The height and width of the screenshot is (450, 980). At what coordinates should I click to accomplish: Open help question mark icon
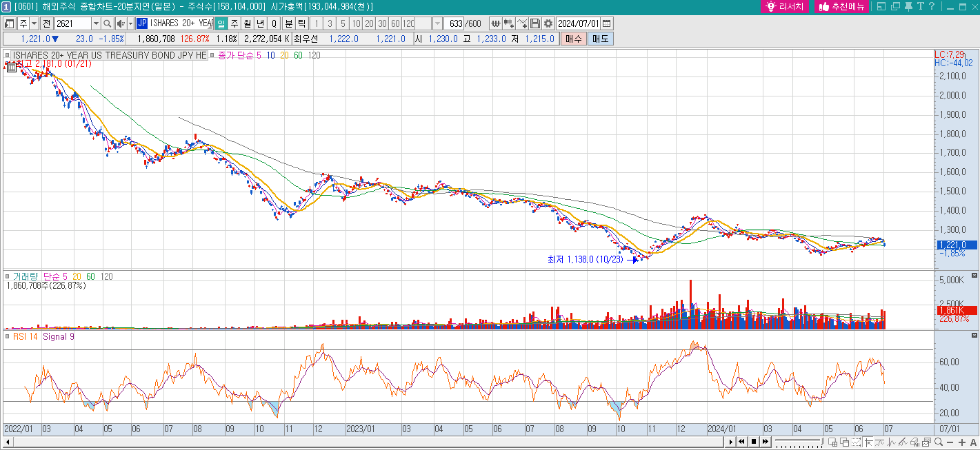click(930, 6)
